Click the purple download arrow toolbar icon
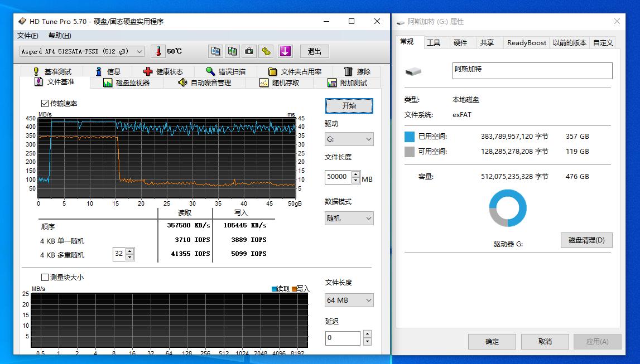Screen dimensions: 640x364 (x=285, y=51)
